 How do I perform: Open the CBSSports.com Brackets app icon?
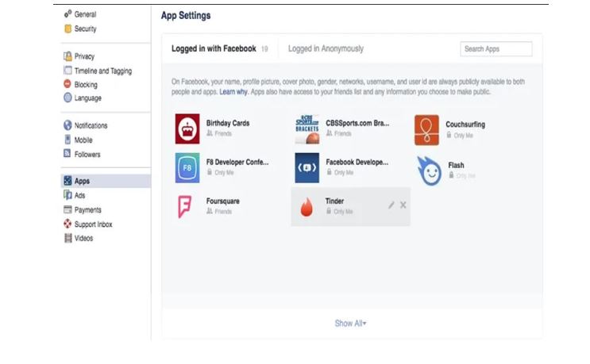[x=307, y=129]
